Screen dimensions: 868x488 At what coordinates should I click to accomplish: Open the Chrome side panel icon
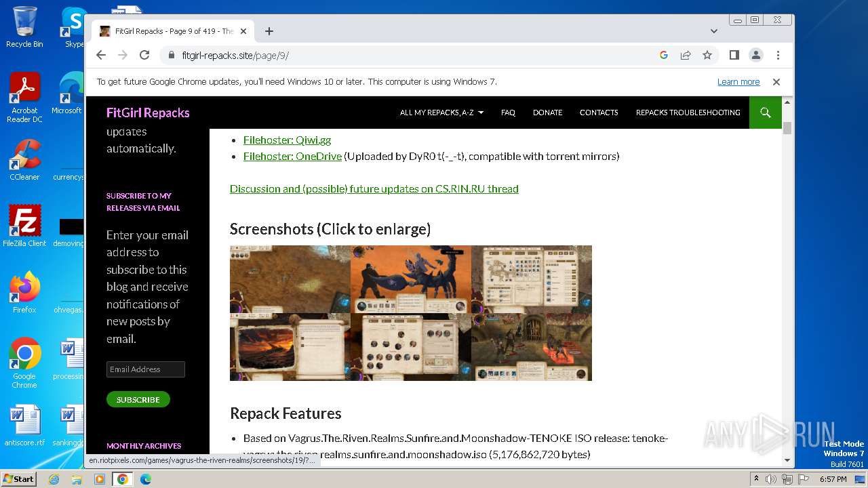(734, 55)
